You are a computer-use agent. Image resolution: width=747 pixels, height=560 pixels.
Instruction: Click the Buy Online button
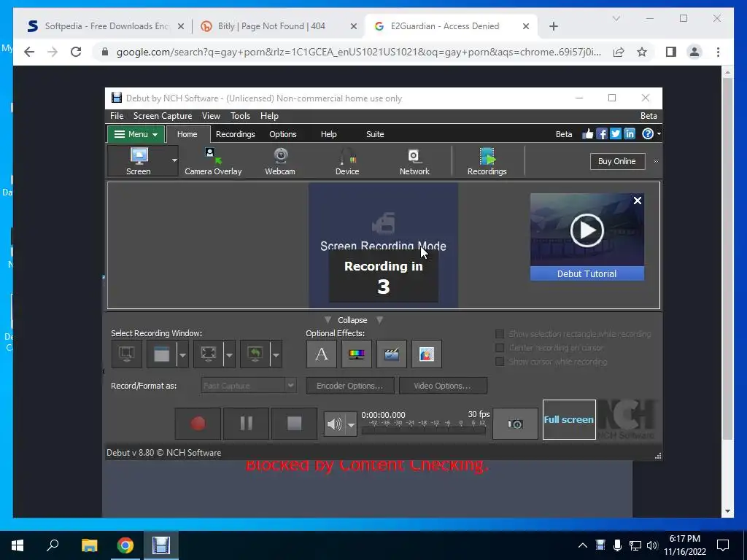617,161
